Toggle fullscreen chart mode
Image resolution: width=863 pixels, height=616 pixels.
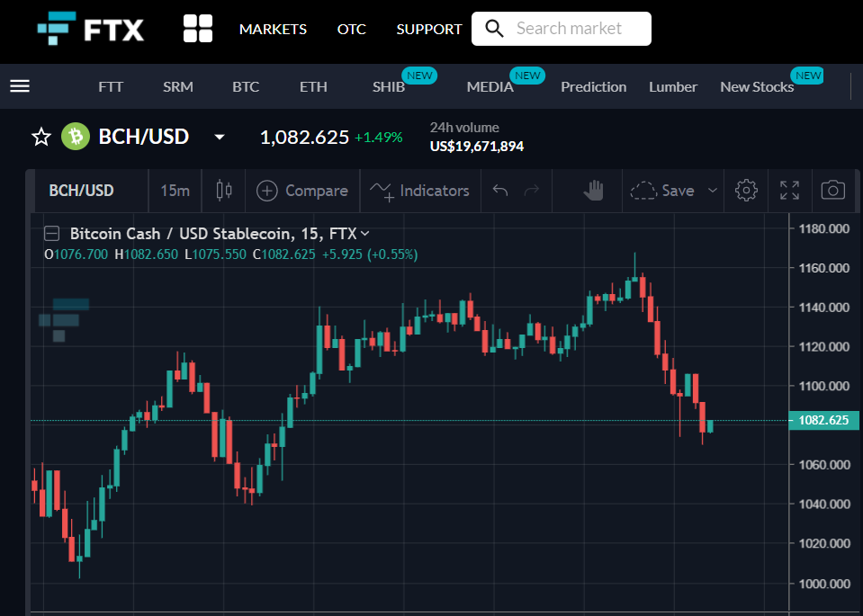coord(789,191)
